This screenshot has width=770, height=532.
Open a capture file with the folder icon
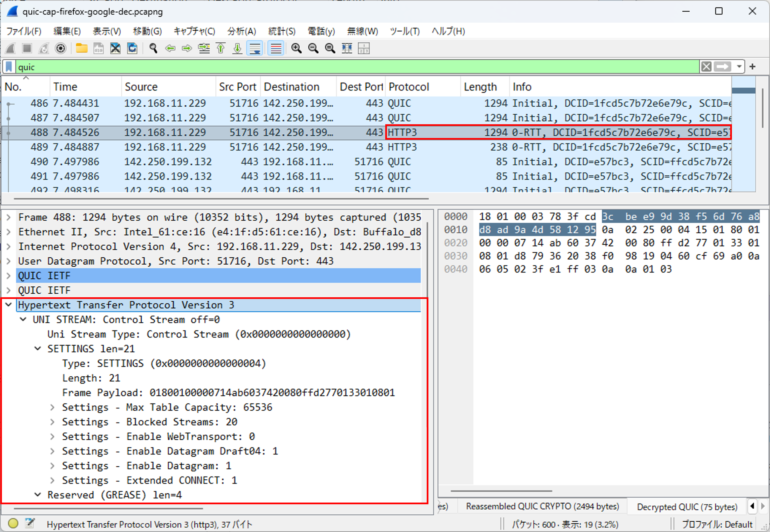82,48
